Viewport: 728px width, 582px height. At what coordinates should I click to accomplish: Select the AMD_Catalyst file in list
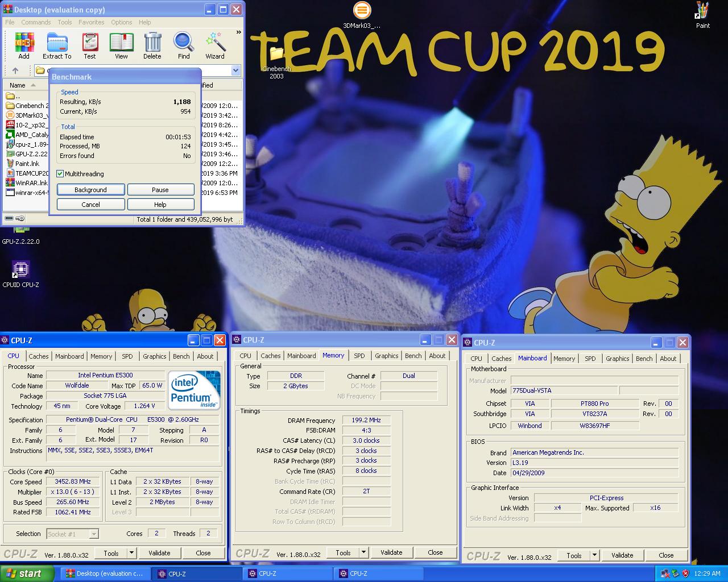[x=27, y=135]
